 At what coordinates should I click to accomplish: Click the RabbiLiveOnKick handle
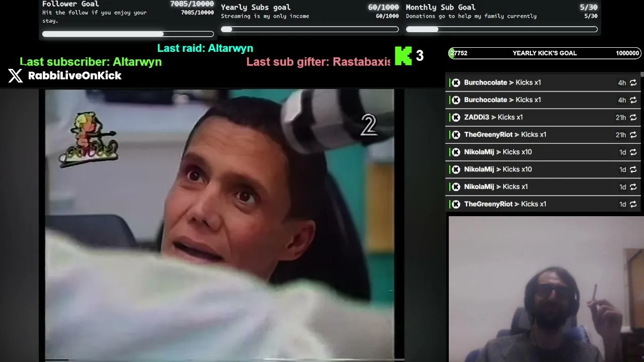(x=75, y=76)
